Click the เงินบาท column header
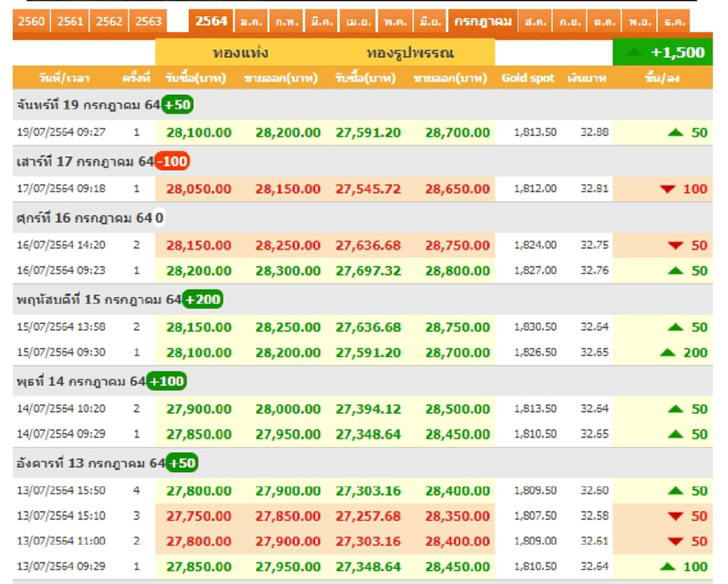Screen dimensions: 728x584 [x=587, y=78]
